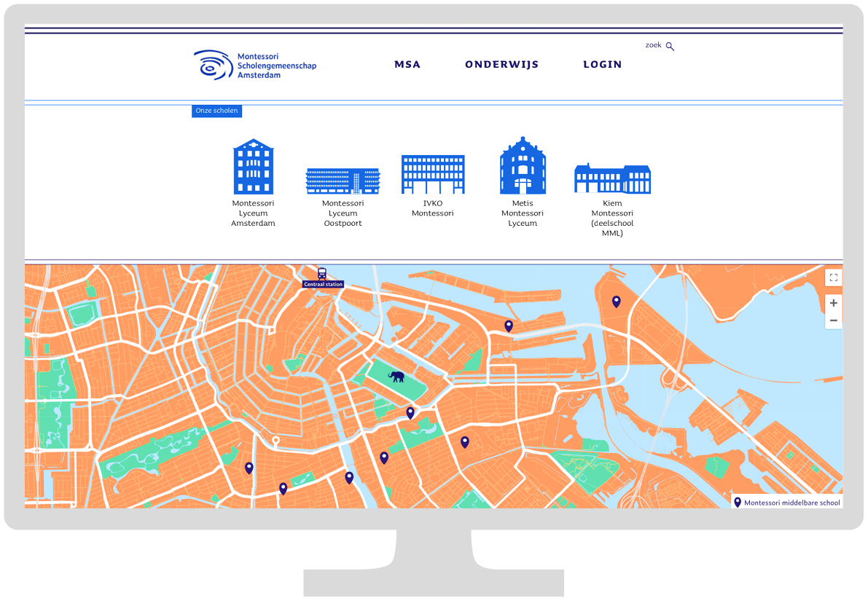Click the Montessori Lyceum Oostpoort building icon
The height and width of the screenshot is (603, 868).
point(343,181)
